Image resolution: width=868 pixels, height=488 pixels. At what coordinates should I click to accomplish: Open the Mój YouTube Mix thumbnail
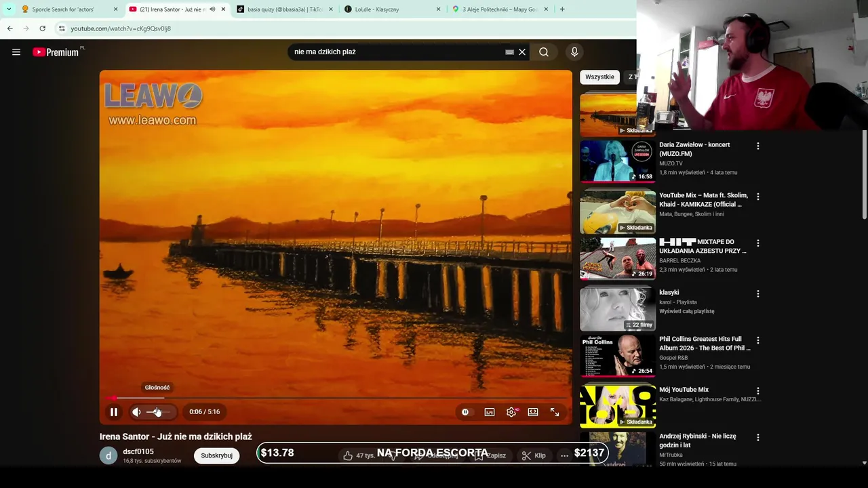coord(618,406)
